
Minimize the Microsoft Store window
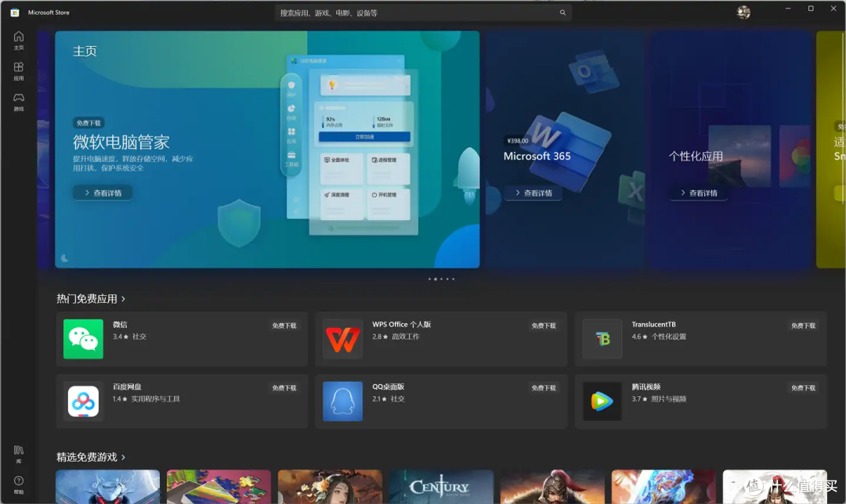(x=788, y=9)
